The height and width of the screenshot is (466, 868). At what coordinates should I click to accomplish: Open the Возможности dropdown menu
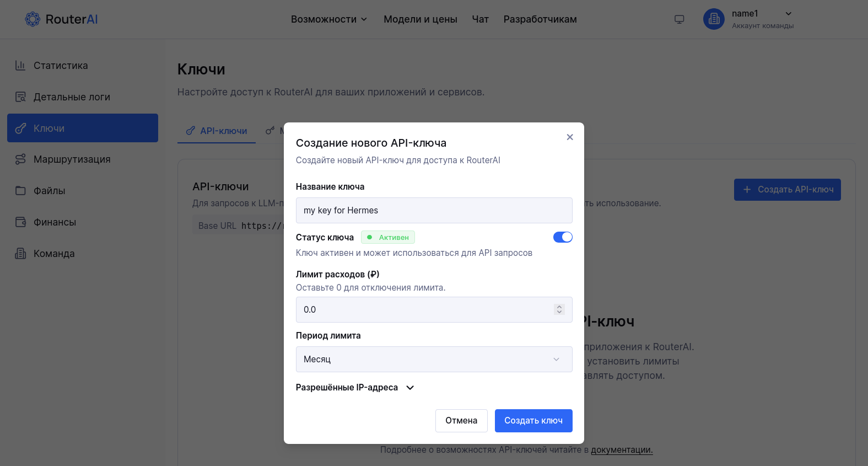pos(329,19)
